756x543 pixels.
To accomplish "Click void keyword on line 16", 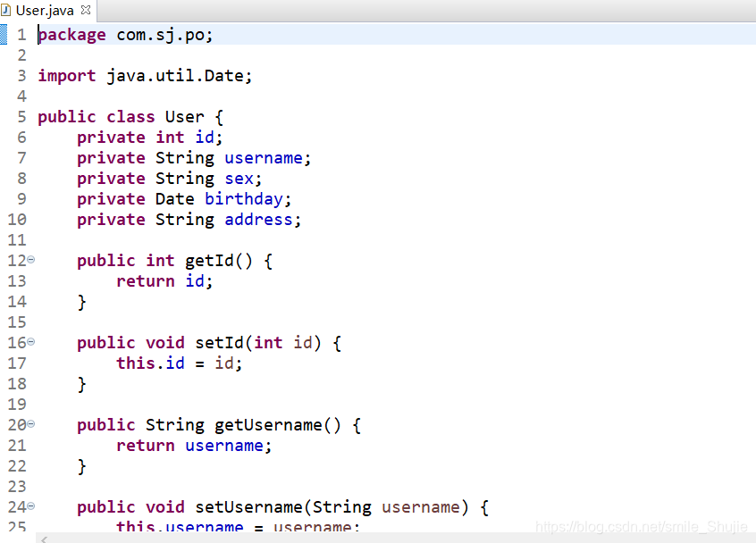I will coord(165,343).
